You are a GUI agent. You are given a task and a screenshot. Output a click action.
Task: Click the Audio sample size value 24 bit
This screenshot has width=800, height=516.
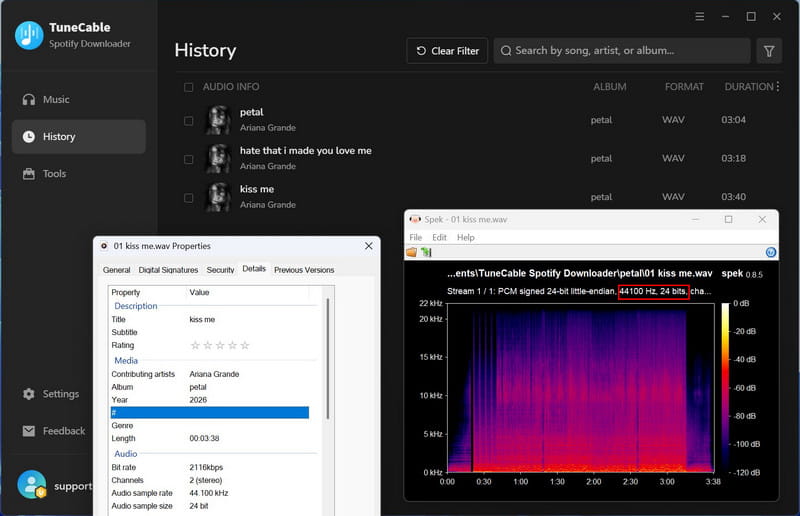[x=198, y=506]
